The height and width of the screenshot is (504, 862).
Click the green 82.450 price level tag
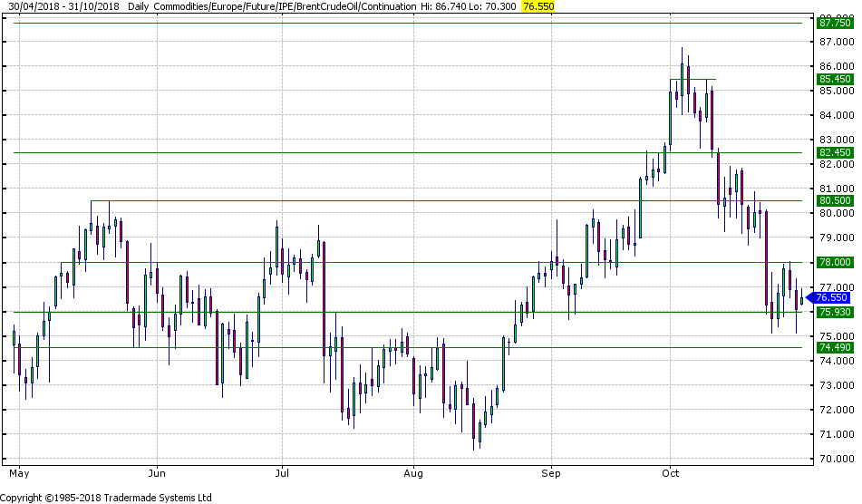835,152
